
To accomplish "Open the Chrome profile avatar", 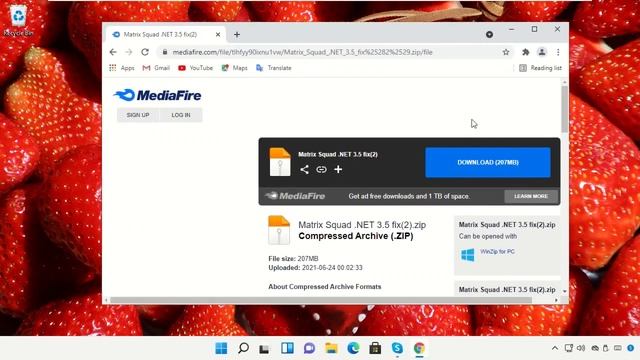I will (x=542, y=52).
